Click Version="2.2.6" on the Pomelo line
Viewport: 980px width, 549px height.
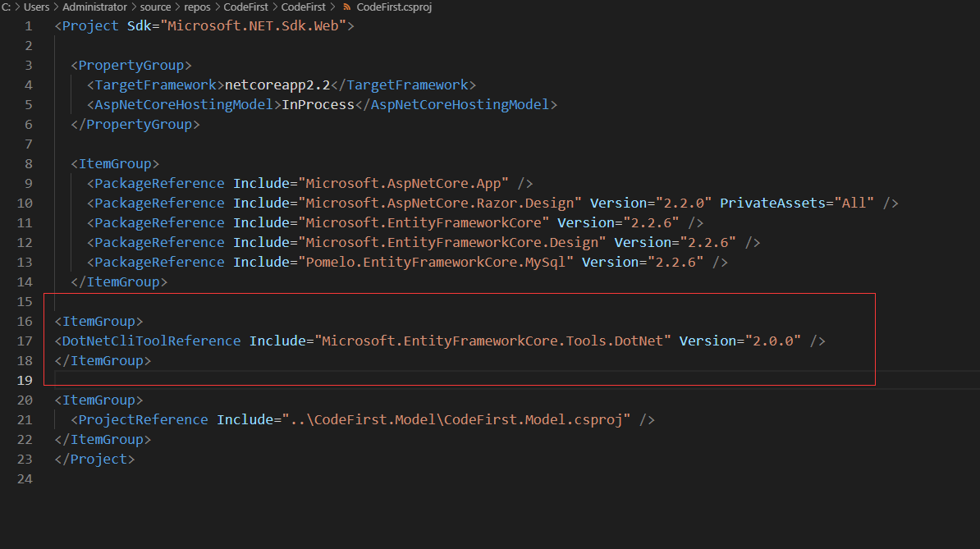(643, 262)
